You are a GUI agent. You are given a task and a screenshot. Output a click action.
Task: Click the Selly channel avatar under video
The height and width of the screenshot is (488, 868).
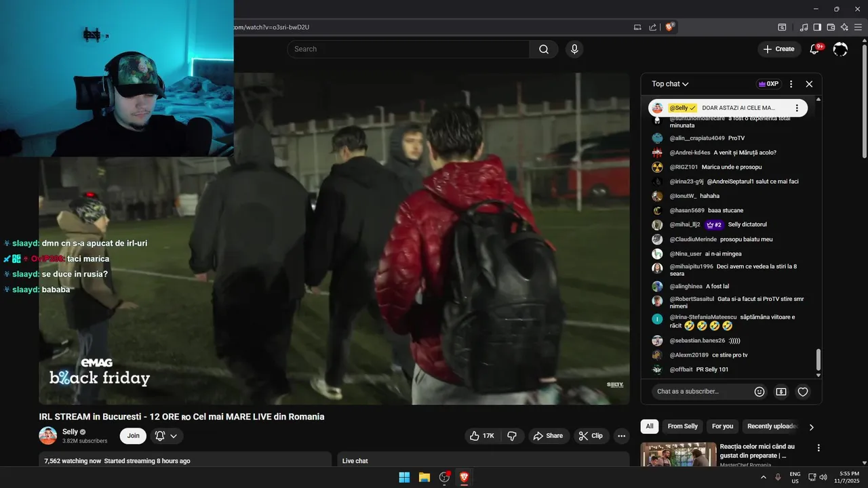pos(48,436)
